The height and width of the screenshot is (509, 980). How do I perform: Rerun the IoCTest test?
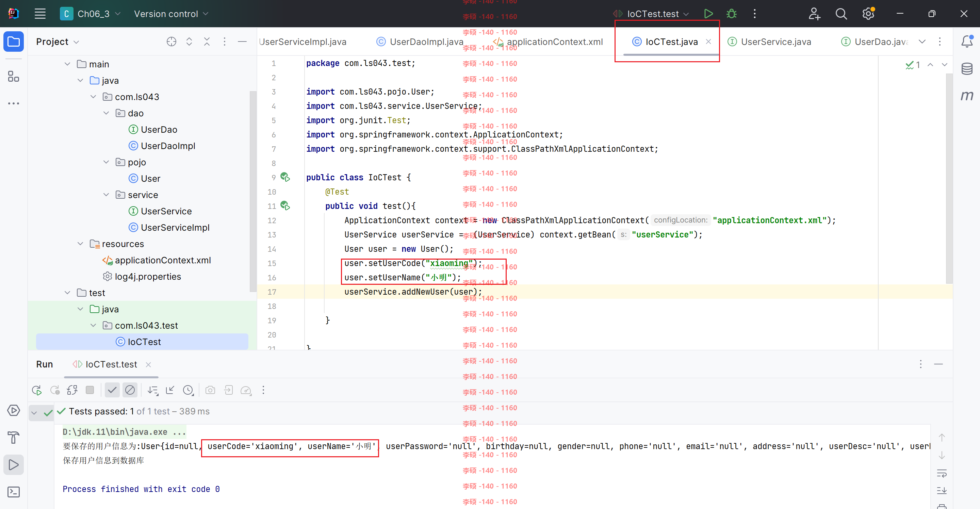pyautogui.click(x=37, y=390)
